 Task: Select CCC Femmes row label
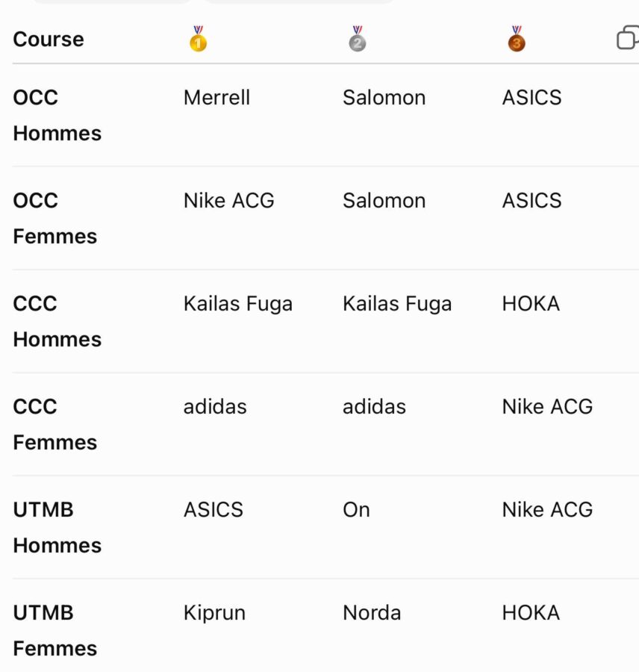pos(54,424)
